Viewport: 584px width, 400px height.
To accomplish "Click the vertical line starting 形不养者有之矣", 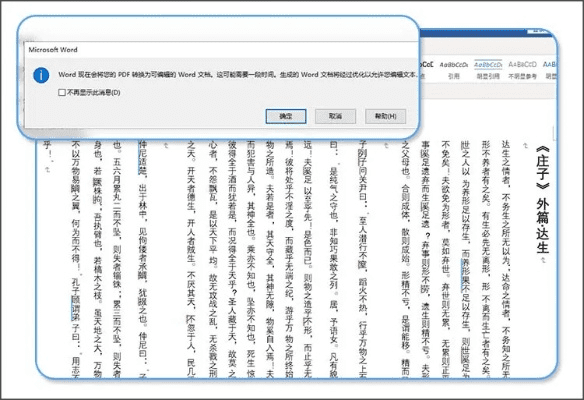I will 486,259.
